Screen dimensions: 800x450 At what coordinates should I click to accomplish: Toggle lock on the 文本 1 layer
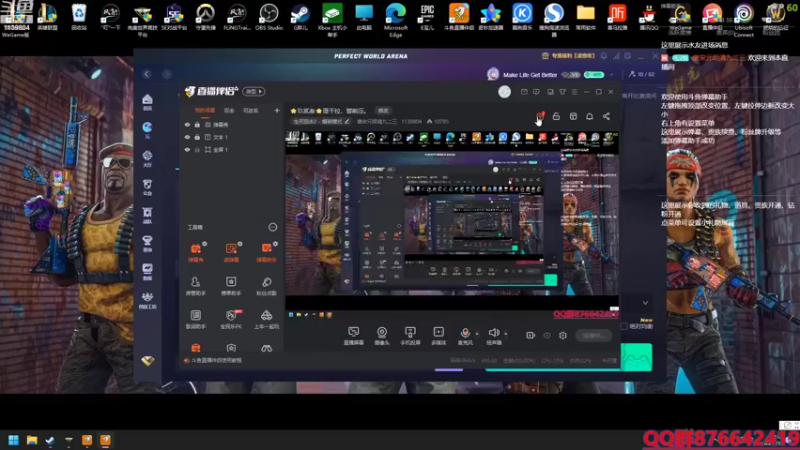click(197, 137)
